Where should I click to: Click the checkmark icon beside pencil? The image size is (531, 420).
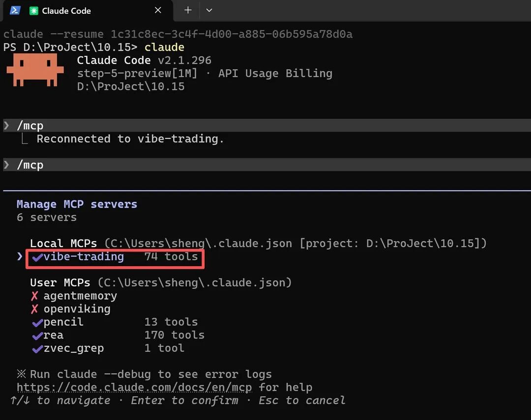pyautogui.click(x=37, y=323)
